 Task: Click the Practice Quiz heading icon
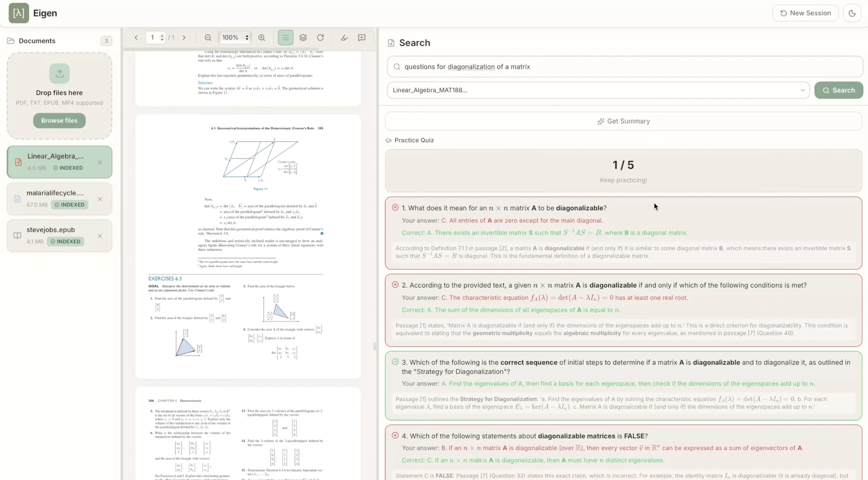[388, 140]
